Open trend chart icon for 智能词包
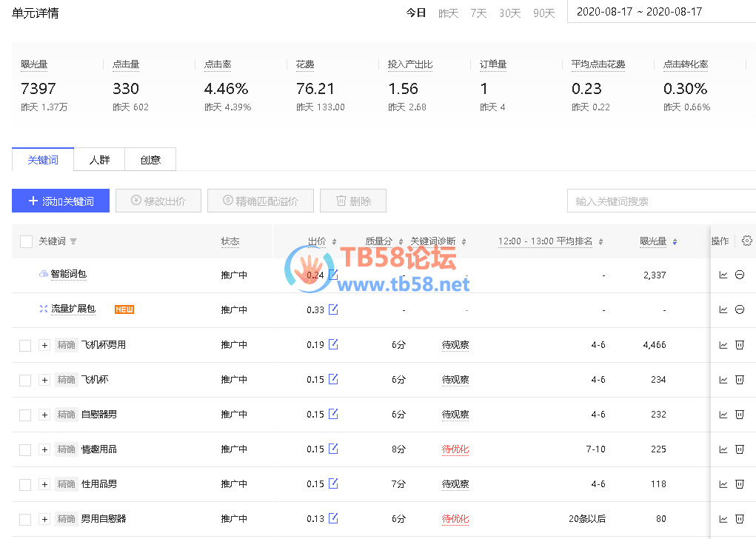 pos(723,275)
